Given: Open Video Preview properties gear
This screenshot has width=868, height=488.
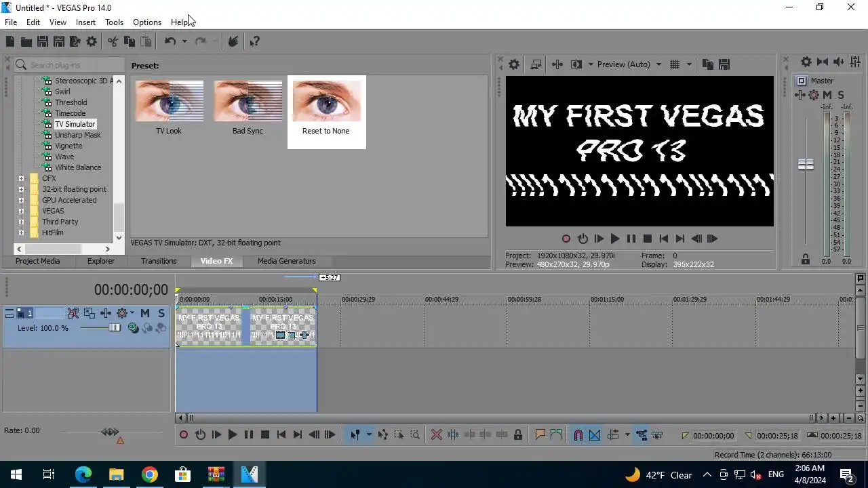Looking at the screenshot, I should [514, 64].
